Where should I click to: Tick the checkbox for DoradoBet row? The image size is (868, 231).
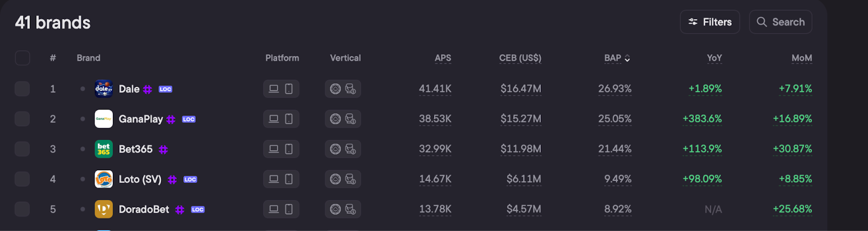coord(22,209)
